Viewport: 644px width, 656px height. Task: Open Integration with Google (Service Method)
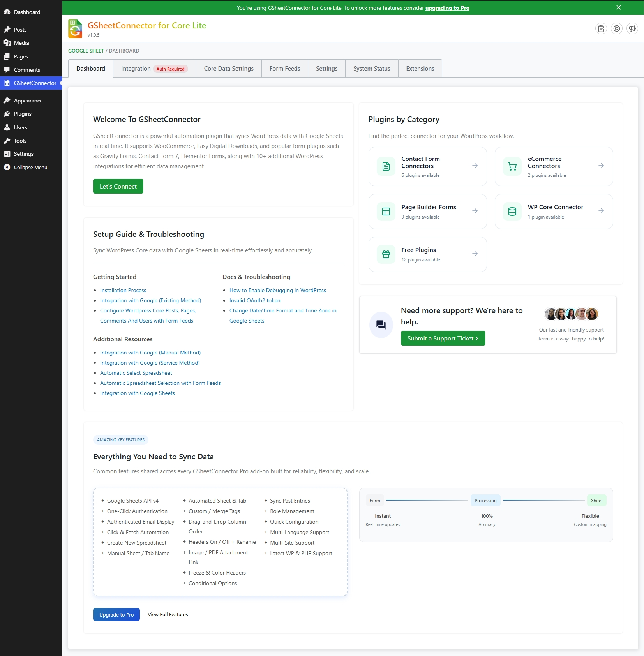[x=150, y=363]
